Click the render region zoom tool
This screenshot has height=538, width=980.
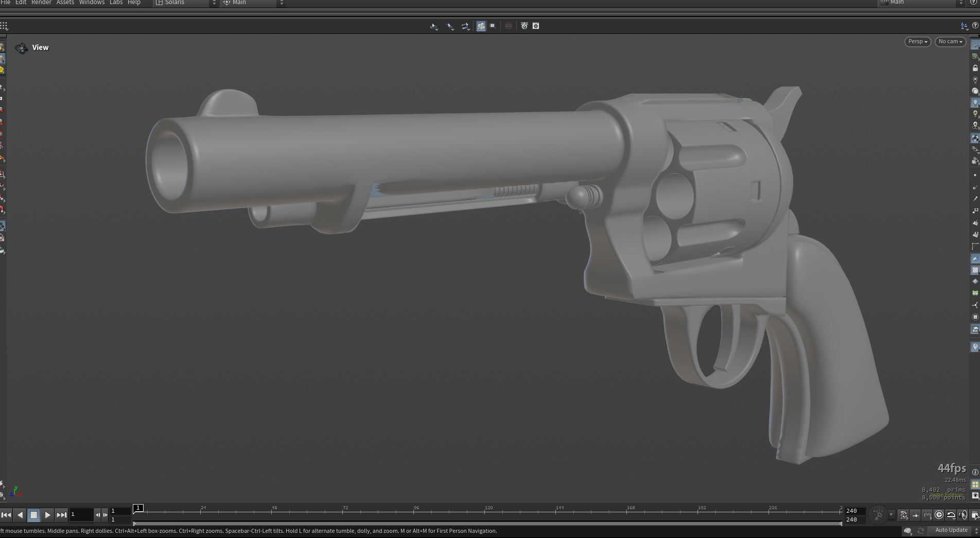click(x=493, y=26)
